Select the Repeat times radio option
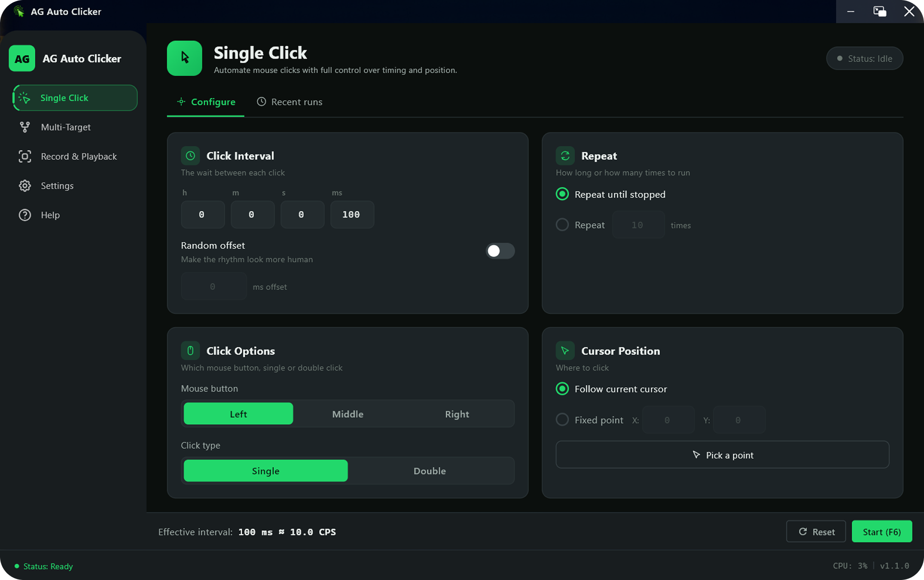This screenshot has height=580, width=924. [562, 225]
